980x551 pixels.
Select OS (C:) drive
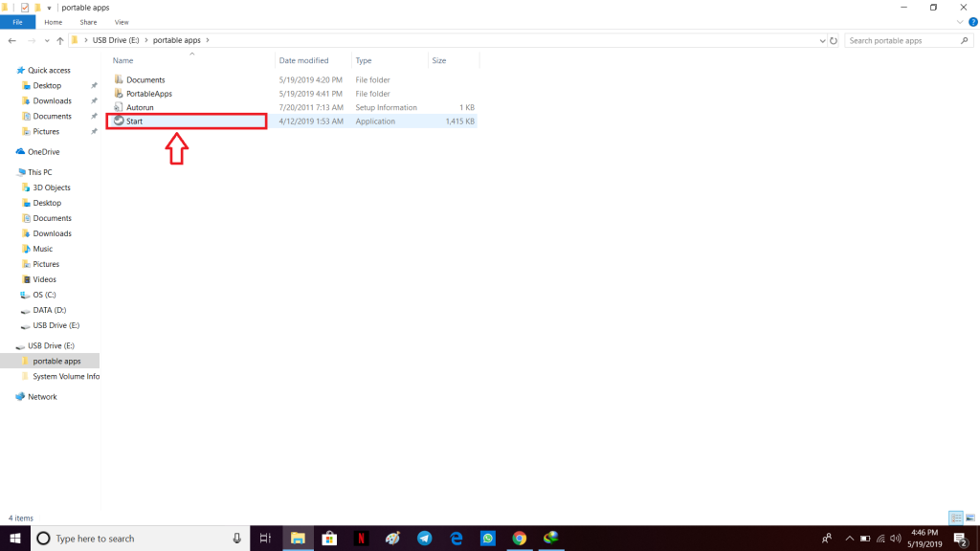tap(44, 295)
